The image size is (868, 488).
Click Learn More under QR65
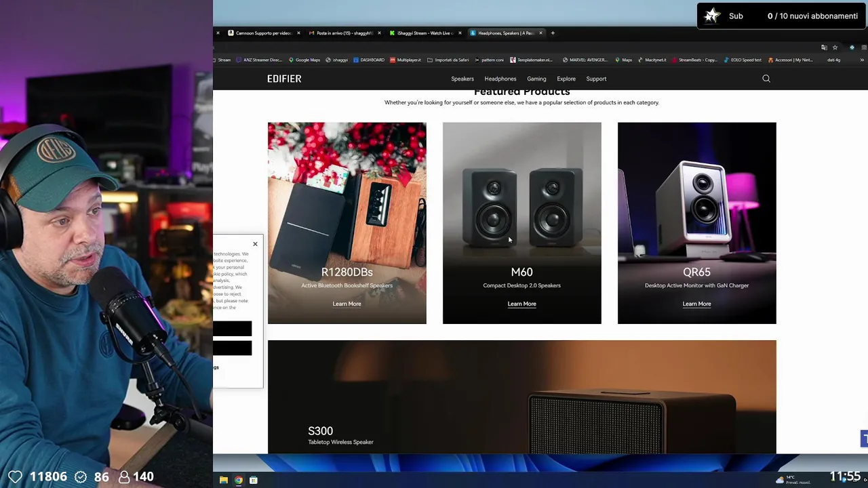click(x=696, y=304)
